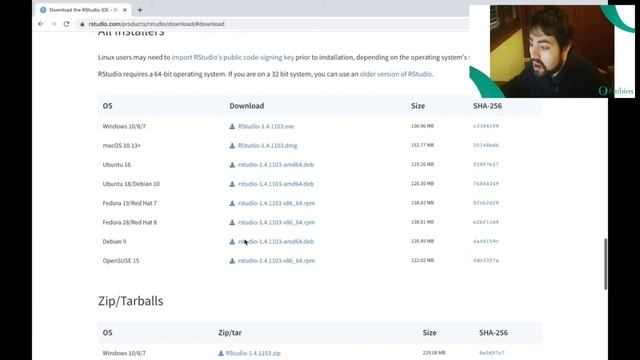Close the 'Download the RStudio IDE' tab

124,10
